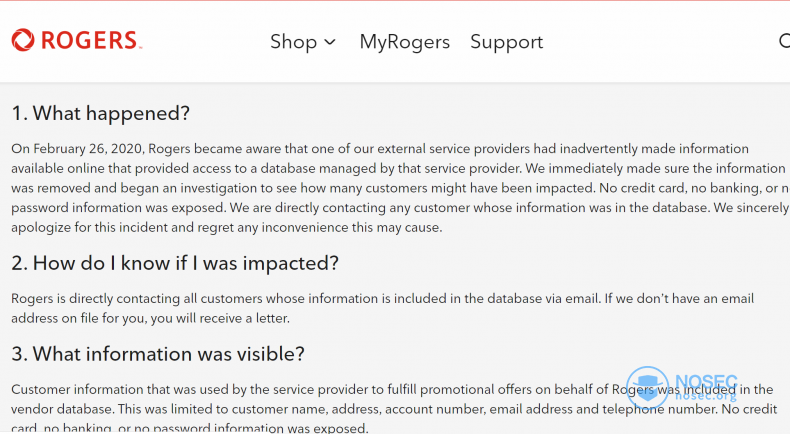Click the red Rogers circular logo icon
The height and width of the screenshot is (434, 790).
[x=23, y=40]
